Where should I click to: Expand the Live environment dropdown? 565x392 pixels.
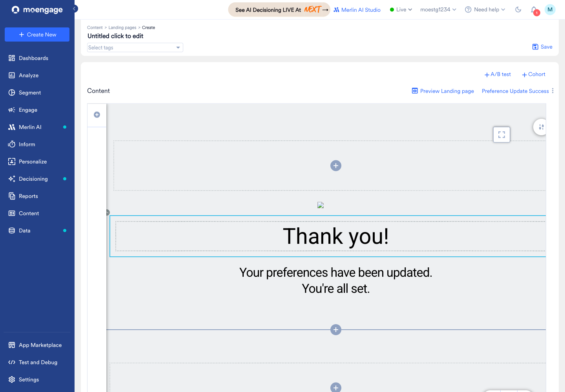click(401, 9)
